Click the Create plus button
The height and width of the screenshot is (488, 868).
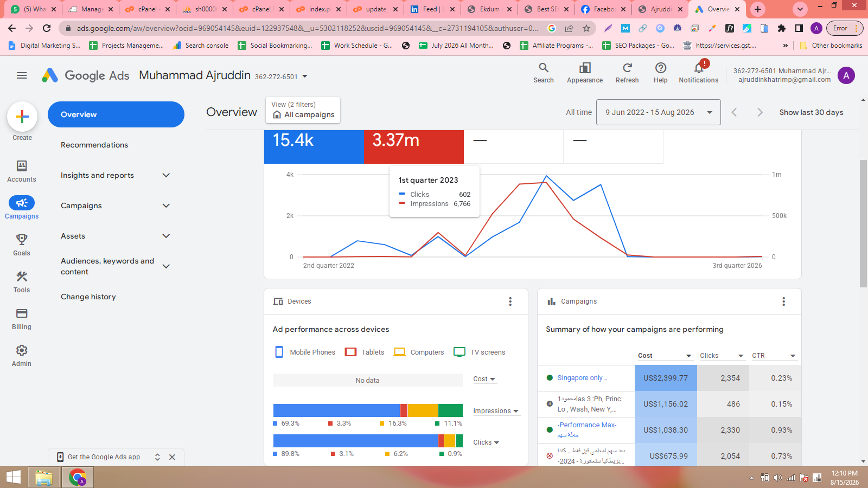pyautogui.click(x=22, y=117)
